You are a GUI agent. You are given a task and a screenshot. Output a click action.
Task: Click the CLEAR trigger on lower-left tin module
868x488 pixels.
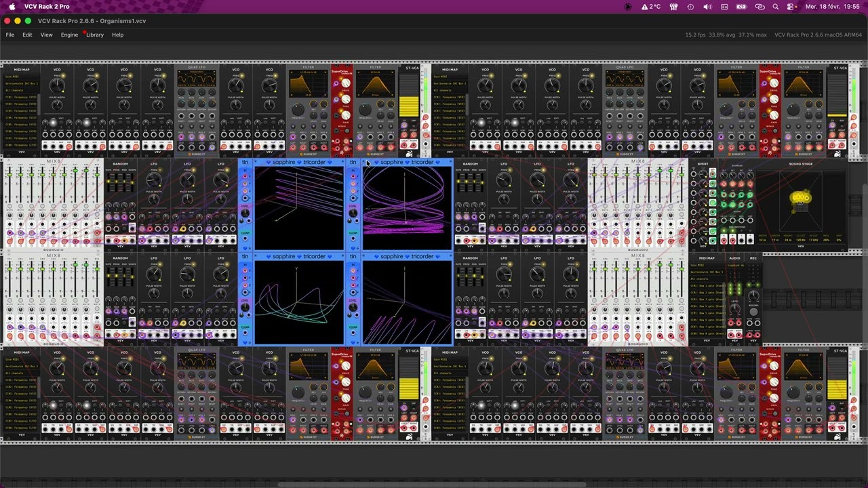tap(245, 333)
